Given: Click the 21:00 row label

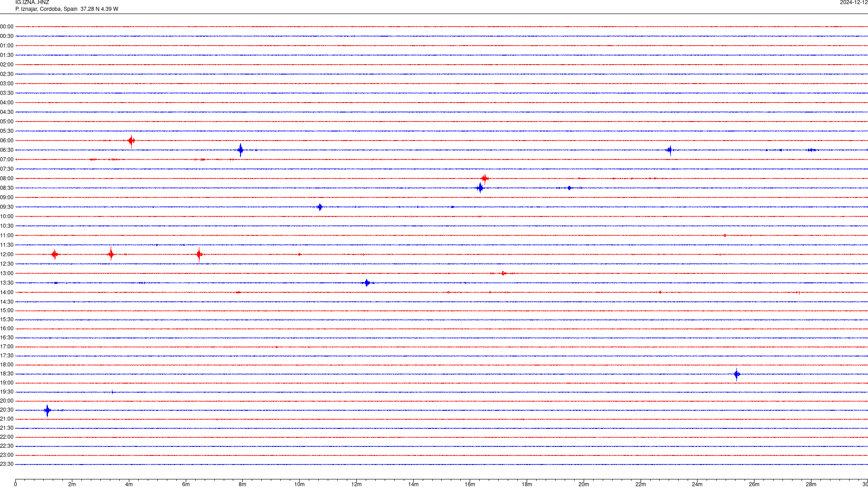Looking at the screenshot, I should click(7, 419).
